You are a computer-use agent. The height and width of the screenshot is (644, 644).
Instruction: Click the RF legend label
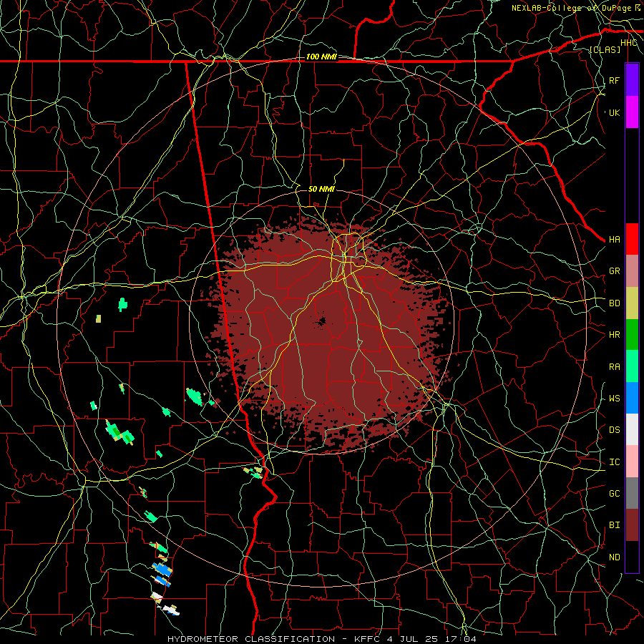coord(614,80)
